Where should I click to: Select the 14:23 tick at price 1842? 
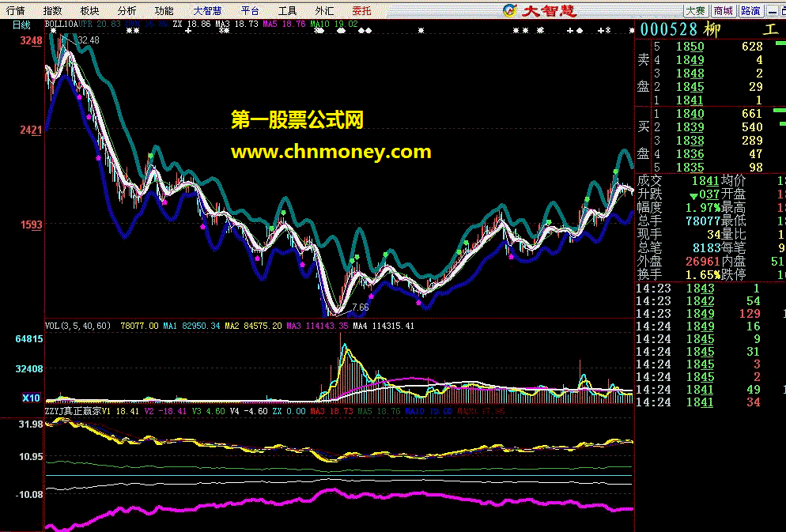(x=700, y=301)
